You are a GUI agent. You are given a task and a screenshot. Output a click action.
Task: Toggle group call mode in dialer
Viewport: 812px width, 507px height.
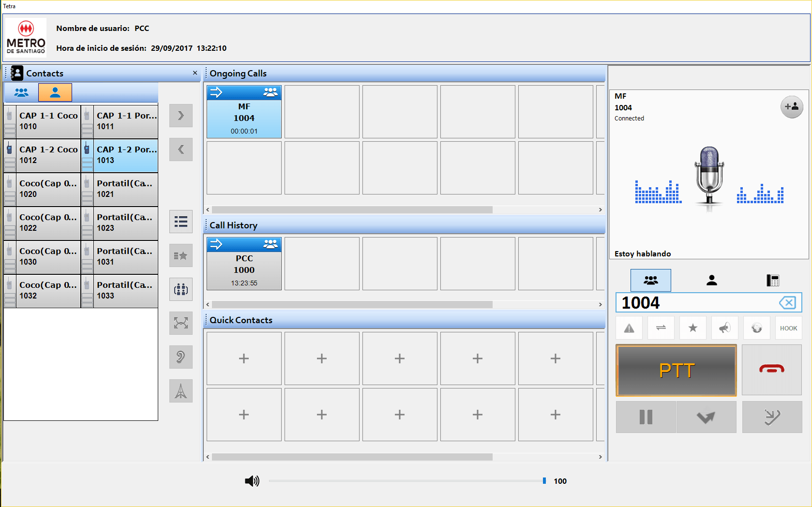click(x=650, y=280)
